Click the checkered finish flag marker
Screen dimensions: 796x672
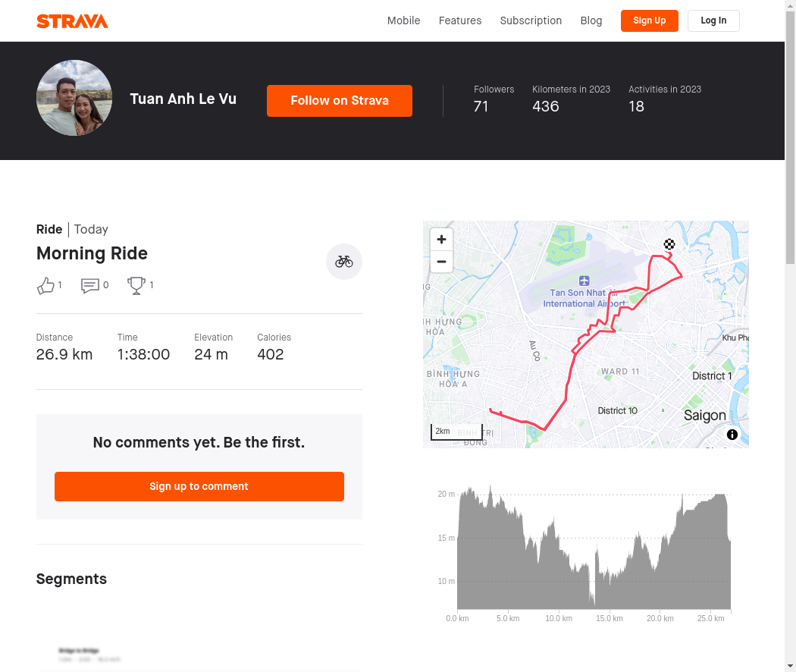click(669, 244)
